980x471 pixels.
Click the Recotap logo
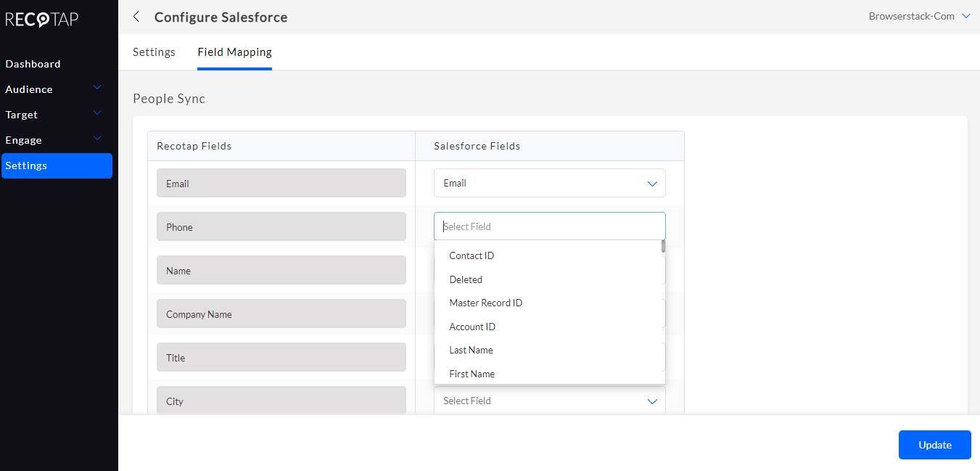point(42,20)
